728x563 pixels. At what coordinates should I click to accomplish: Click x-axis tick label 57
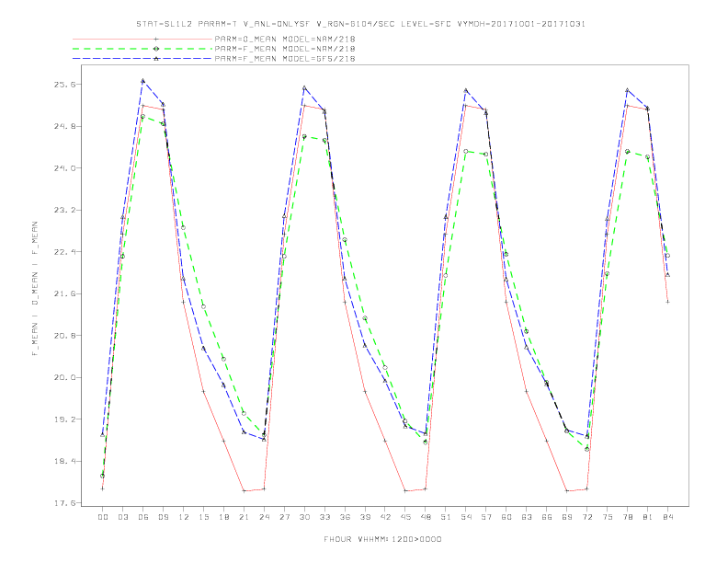pos(486,517)
